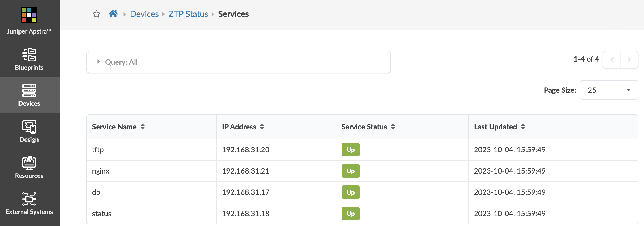This screenshot has width=644, height=226.
Task: Open the Devices section in the sidebar
Action: (29, 95)
